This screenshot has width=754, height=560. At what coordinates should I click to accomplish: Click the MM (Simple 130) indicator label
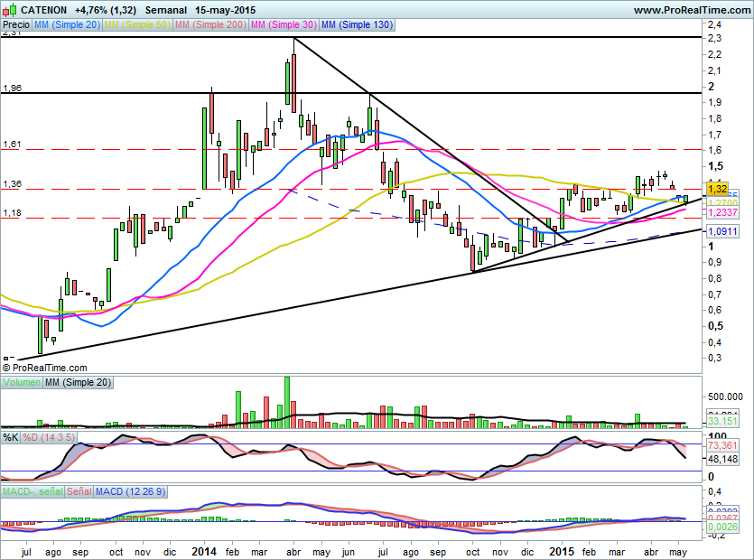pos(357,25)
